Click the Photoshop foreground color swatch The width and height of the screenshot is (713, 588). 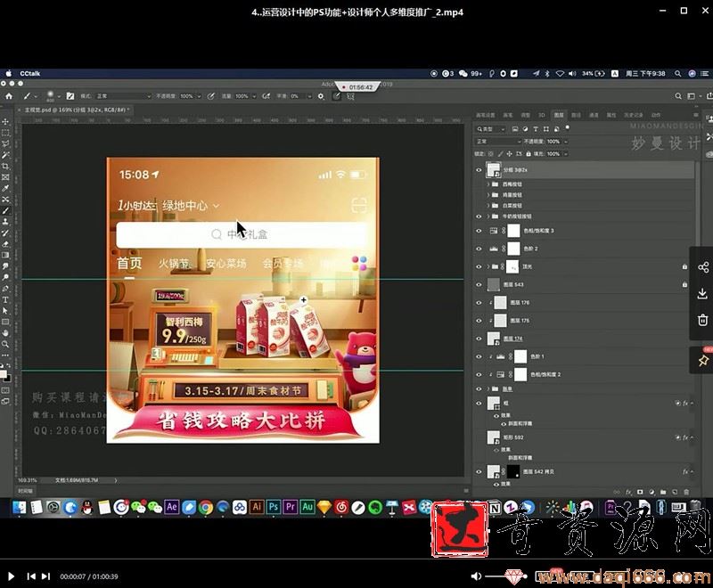tap(4, 374)
